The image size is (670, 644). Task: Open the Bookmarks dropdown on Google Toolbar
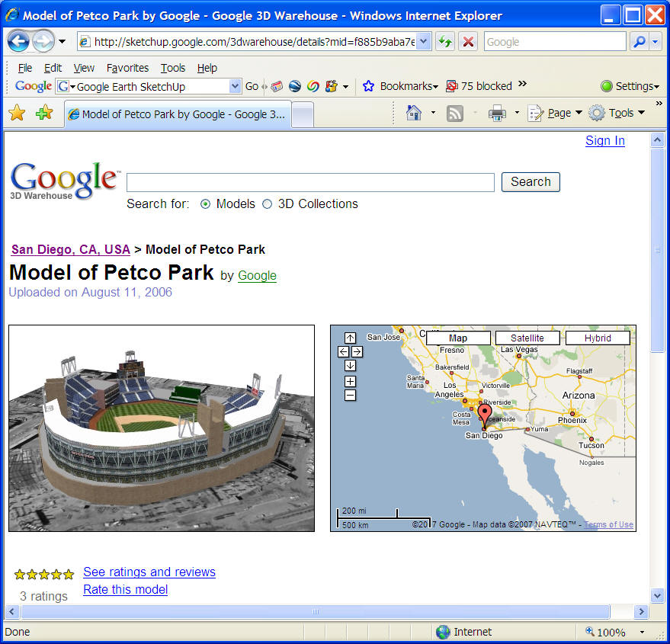(x=400, y=86)
